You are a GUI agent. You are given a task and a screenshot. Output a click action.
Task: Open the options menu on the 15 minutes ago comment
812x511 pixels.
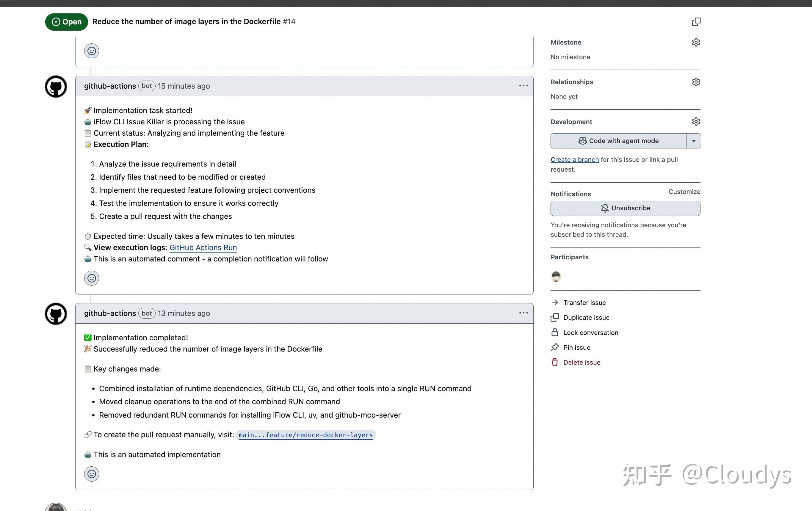(523, 86)
